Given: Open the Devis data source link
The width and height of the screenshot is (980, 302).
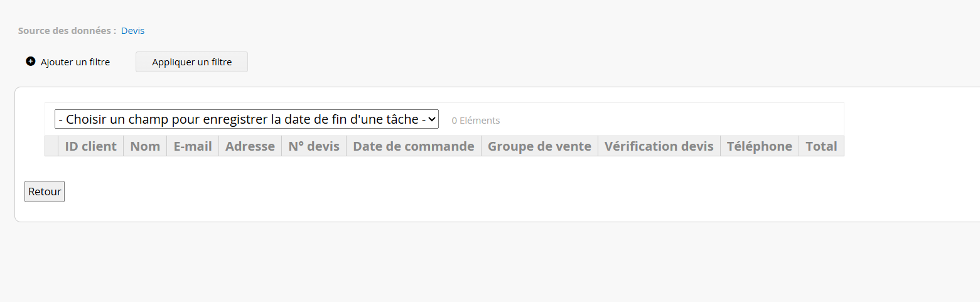Looking at the screenshot, I should tap(132, 30).
